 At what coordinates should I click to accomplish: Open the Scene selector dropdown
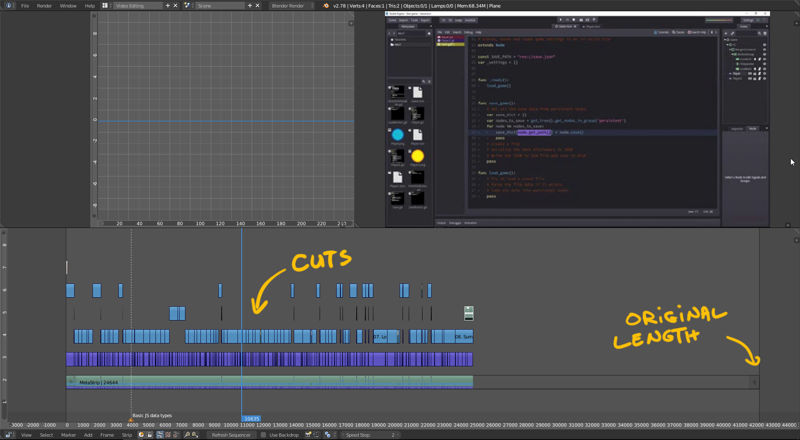[x=220, y=6]
